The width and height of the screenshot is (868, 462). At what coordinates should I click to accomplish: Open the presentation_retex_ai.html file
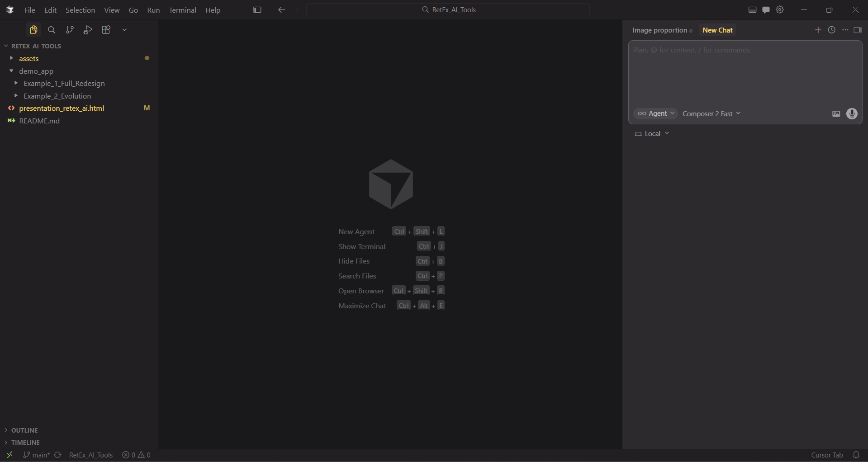(62, 108)
